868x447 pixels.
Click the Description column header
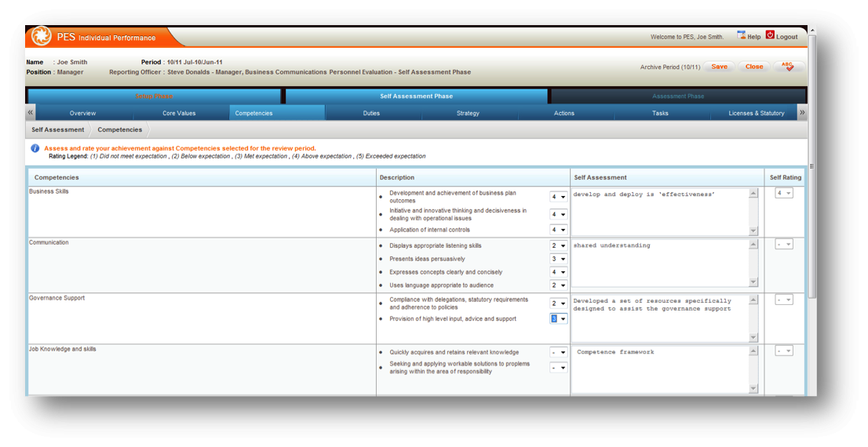coord(473,177)
